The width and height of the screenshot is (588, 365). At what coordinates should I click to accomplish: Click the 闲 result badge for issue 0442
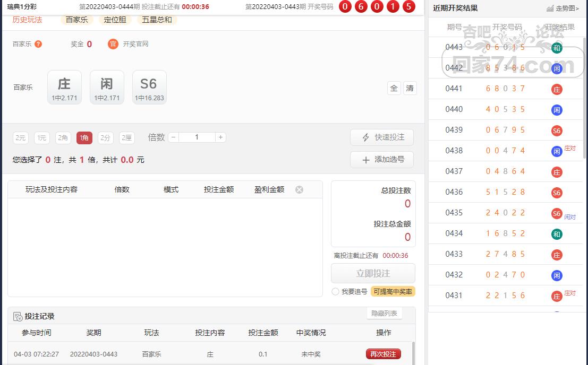(x=557, y=68)
